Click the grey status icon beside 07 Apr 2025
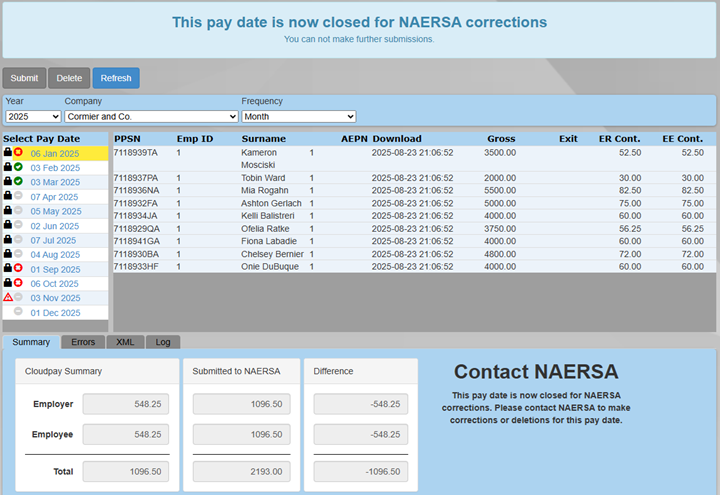This screenshot has width=720, height=495. [18, 197]
